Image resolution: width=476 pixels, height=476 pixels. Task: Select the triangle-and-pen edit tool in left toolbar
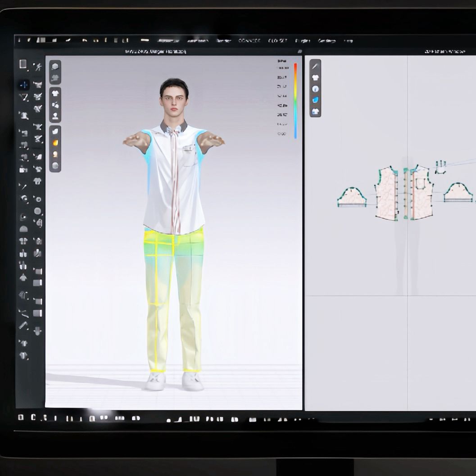coord(23,97)
